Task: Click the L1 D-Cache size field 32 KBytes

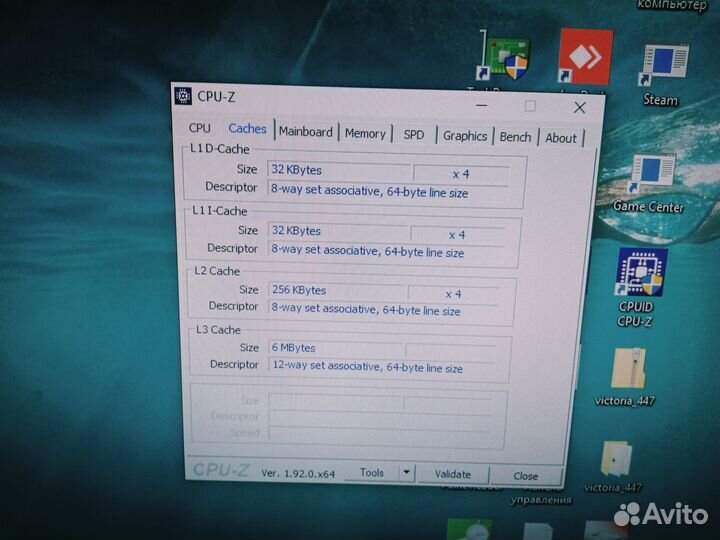Action: [339, 169]
